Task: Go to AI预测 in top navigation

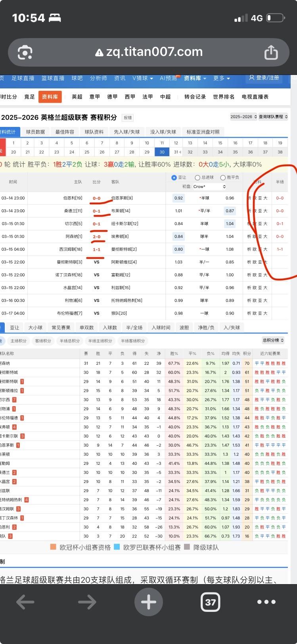Action: click(169, 78)
